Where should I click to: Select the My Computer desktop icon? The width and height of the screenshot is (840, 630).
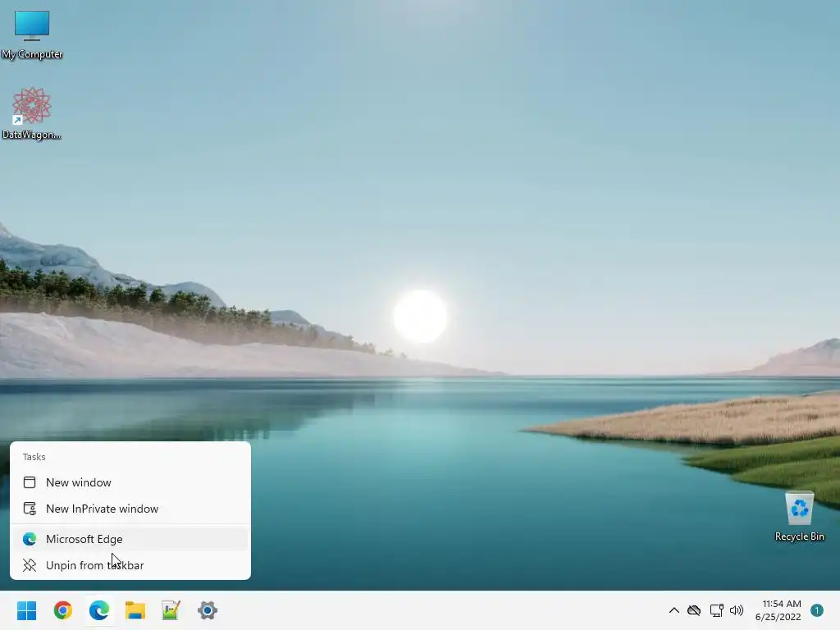click(x=32, y=35)
